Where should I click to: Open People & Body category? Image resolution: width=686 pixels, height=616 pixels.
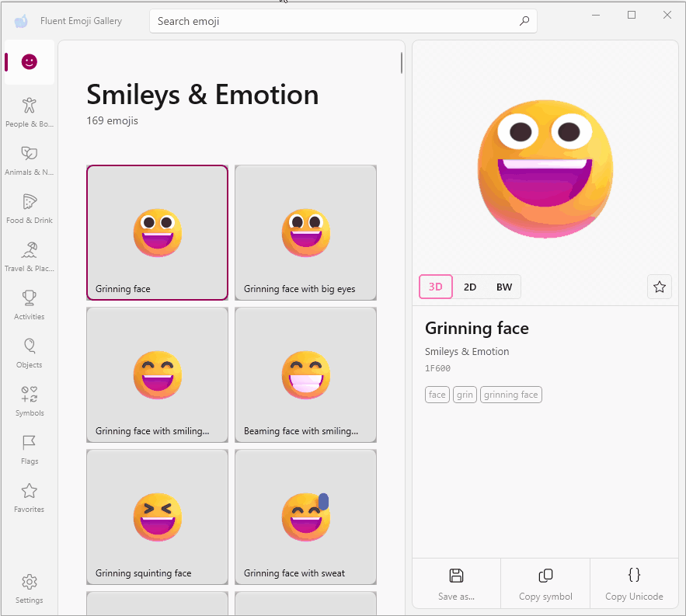[x=30, y=112]
